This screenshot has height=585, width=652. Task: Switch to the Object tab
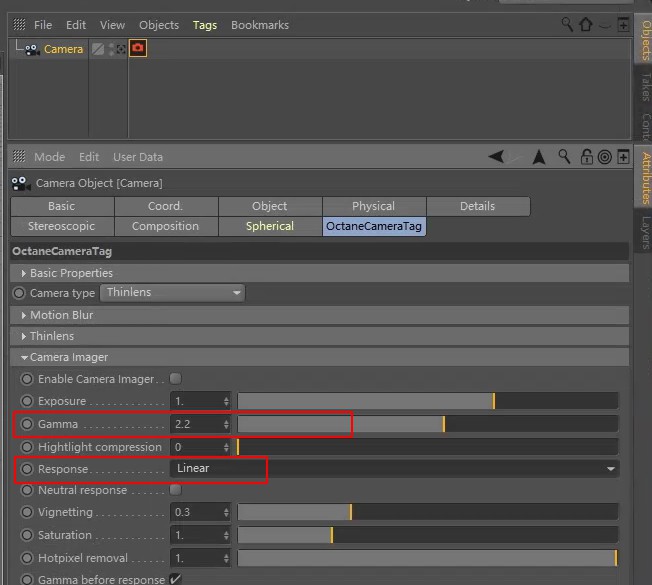(270, 206)
